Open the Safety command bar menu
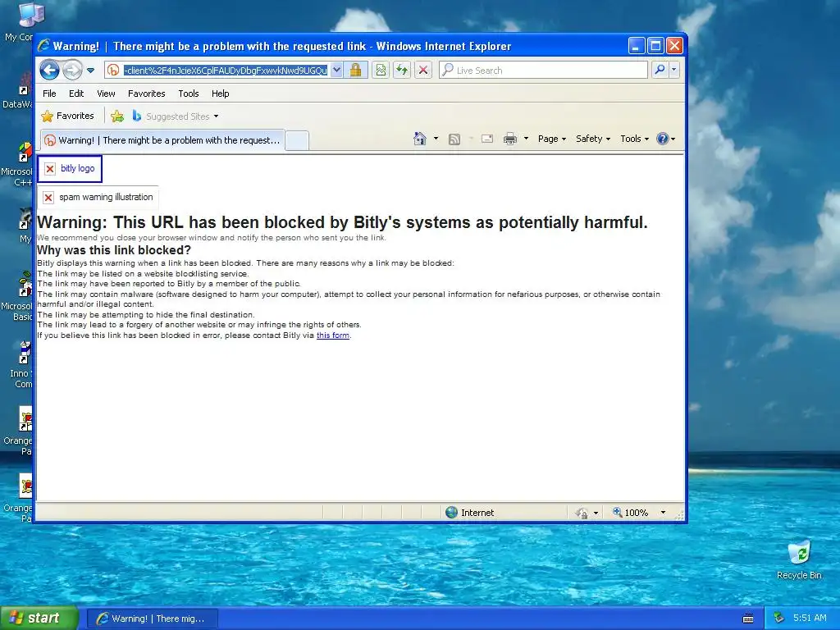 tap(593, 139)
